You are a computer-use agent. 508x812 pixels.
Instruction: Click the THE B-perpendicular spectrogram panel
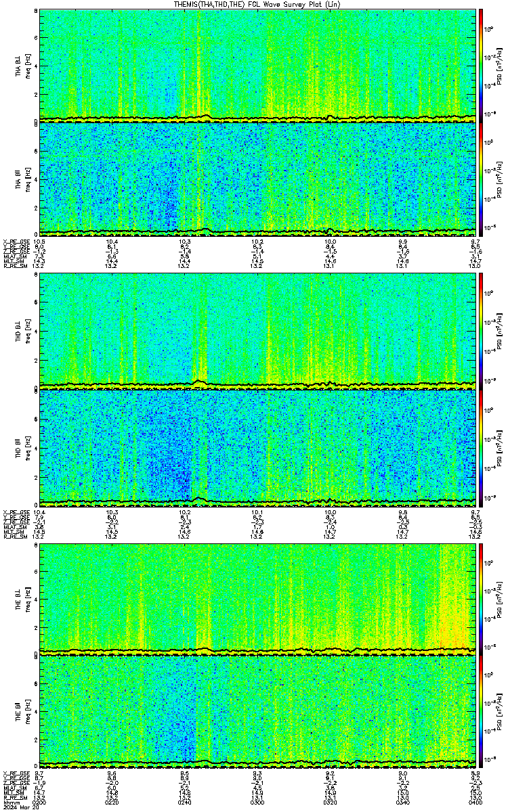[x=256, y=598]
